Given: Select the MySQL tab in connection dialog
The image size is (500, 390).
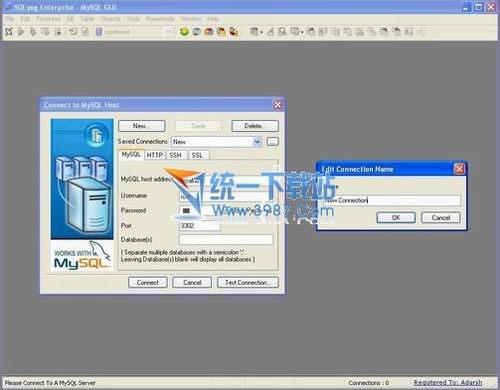Looking at the screenshot, I should (x=131, y=155).
